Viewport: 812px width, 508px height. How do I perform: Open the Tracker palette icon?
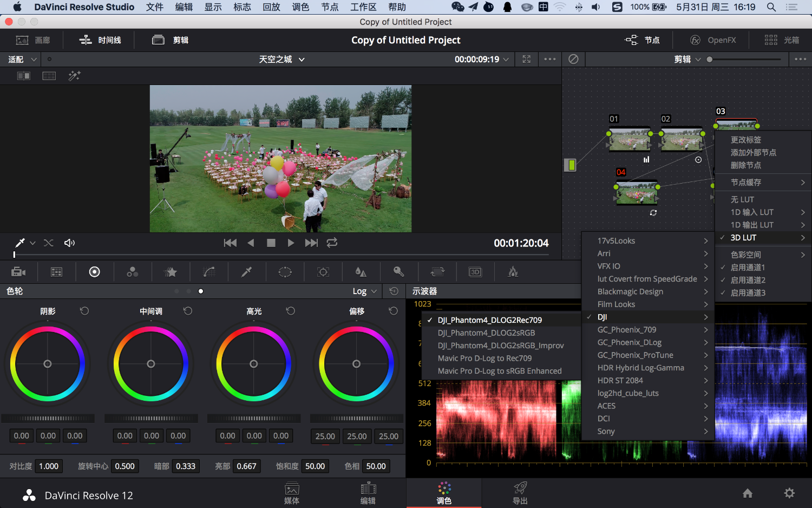point(323,272)
